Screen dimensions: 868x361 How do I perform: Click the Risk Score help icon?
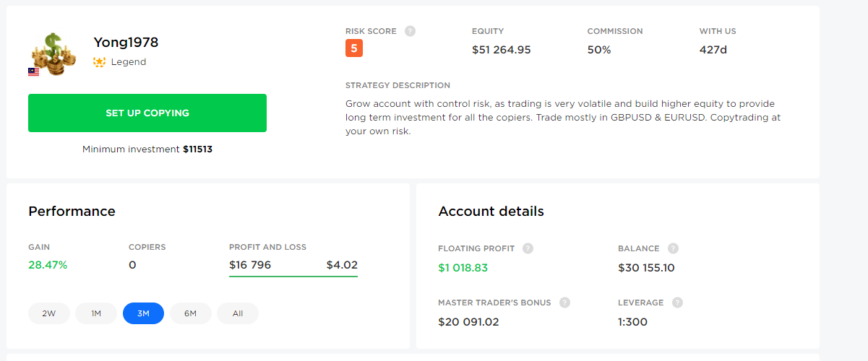[411, 31]
